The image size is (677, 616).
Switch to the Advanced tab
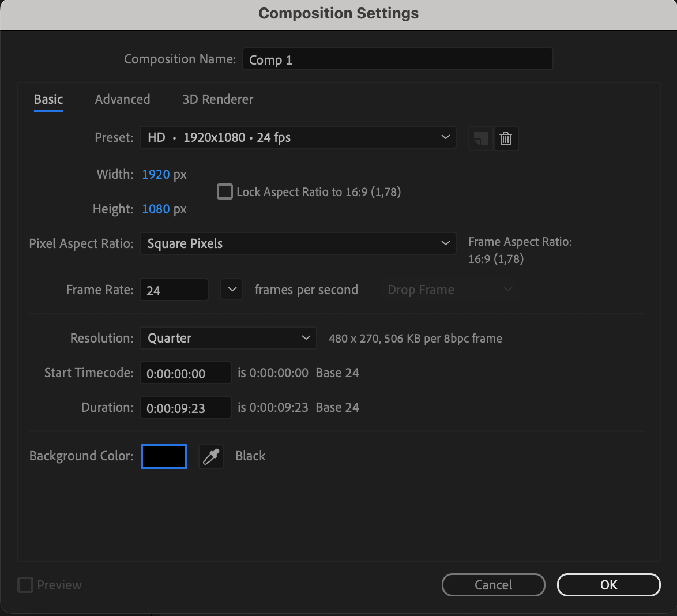click(123, 99)
